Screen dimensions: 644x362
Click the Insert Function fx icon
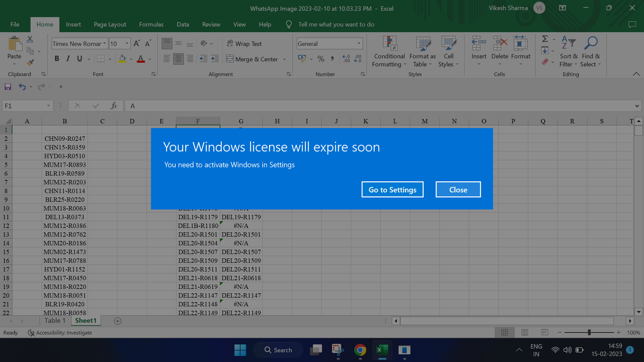point(114,106)
